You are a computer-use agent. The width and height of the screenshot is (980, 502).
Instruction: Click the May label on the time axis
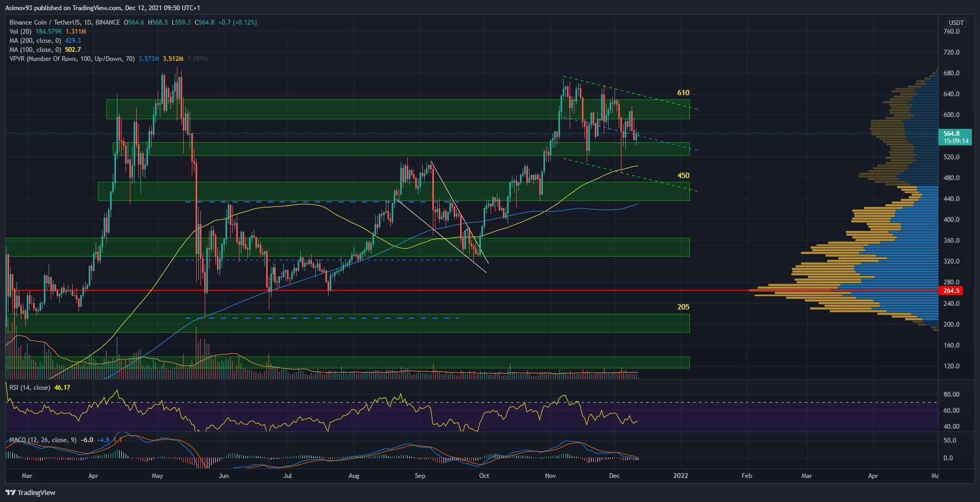point(157,476)
